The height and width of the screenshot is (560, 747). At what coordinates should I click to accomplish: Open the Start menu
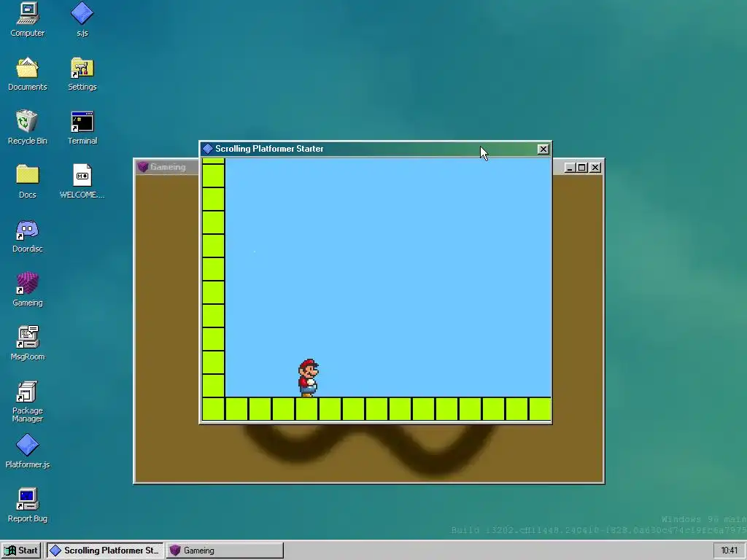(x=21, y=551)
